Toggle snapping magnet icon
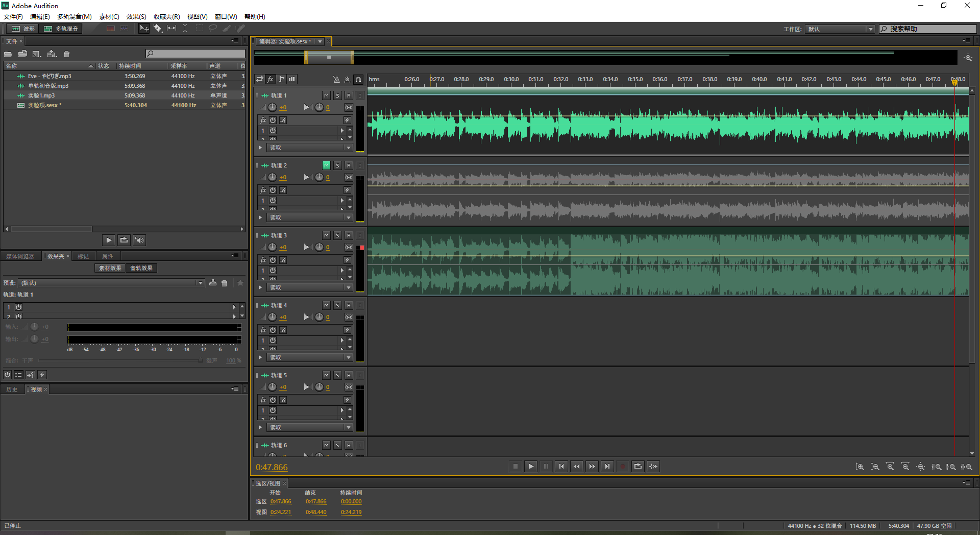 pos(358,79)
